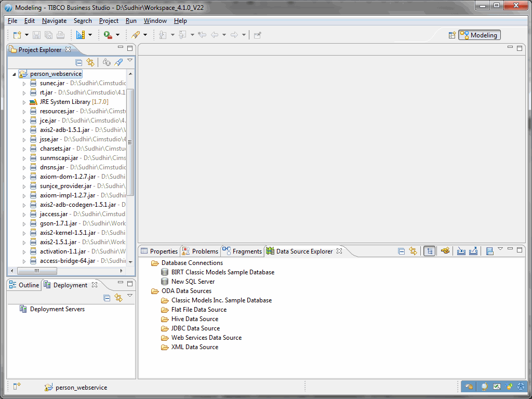
Task: Toggle the tree layout button in Data Source Explorer
Action: [x=430, y=251]
